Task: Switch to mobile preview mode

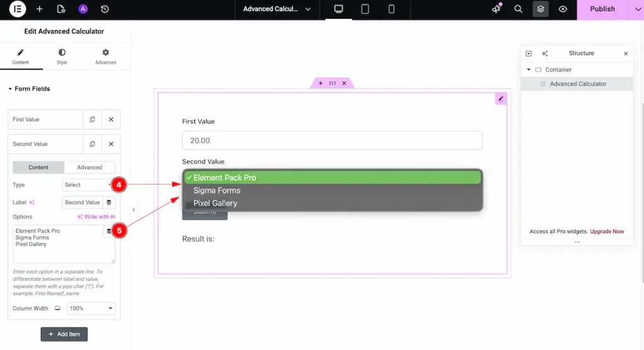Action: click(x=391, y=9)
